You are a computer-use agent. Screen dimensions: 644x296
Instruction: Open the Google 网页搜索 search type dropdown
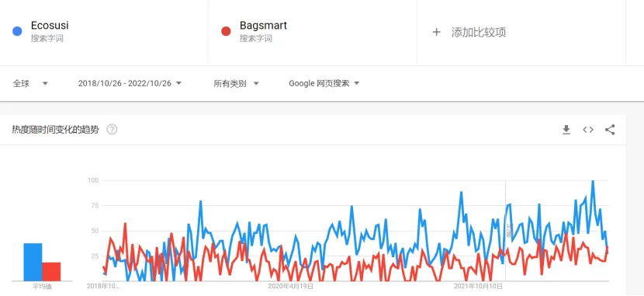324,83
